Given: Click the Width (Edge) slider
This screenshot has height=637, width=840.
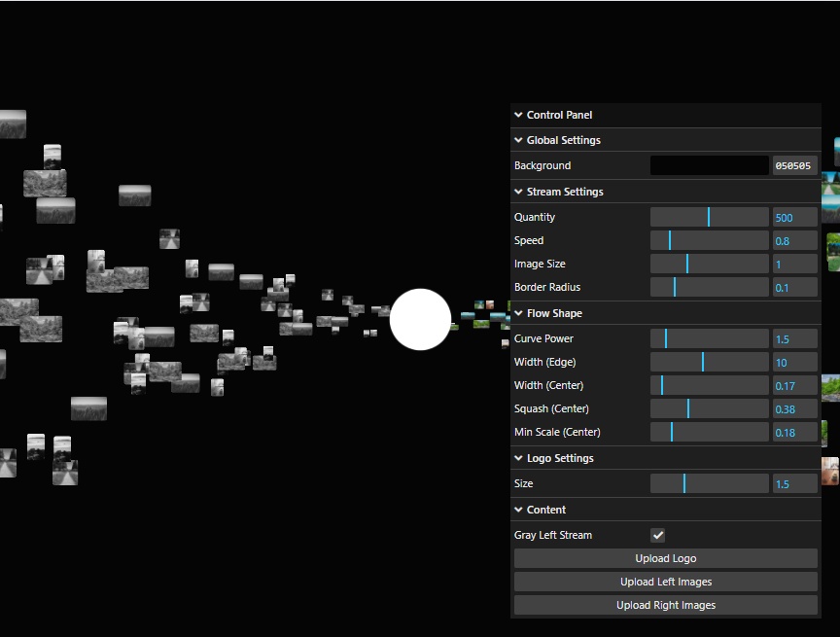Looking at the screenshot, I should (709, 362).
